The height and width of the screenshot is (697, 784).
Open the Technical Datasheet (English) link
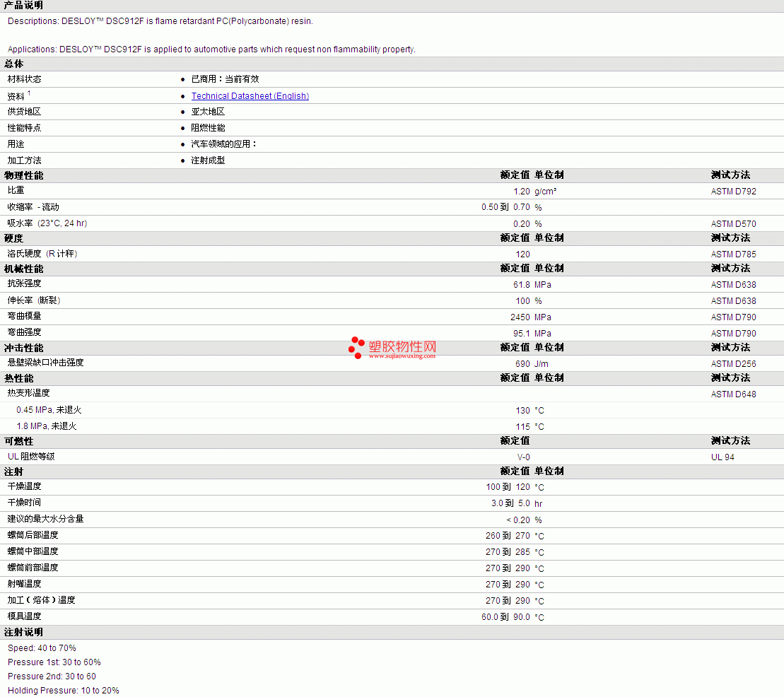click(x=250, y=96)
